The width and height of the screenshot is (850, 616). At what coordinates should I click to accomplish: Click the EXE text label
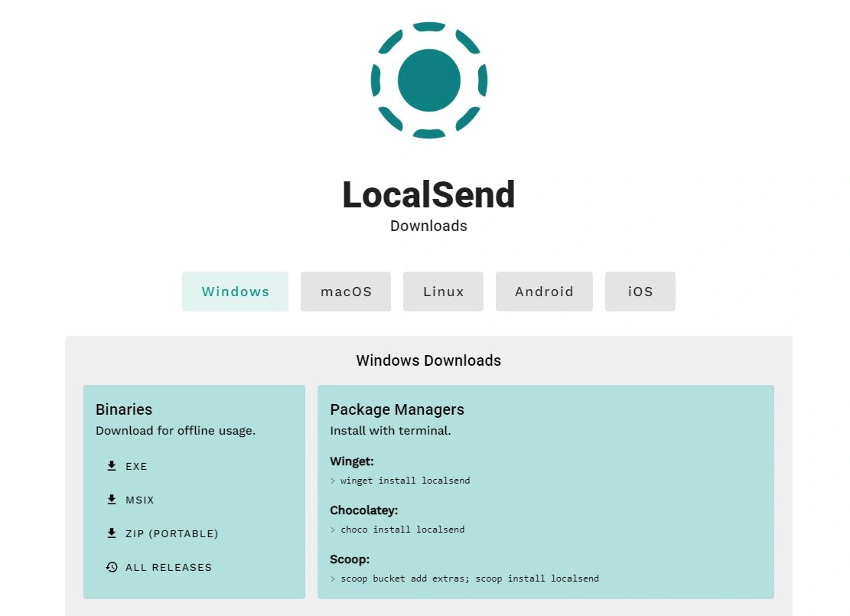tap(136, 466)
